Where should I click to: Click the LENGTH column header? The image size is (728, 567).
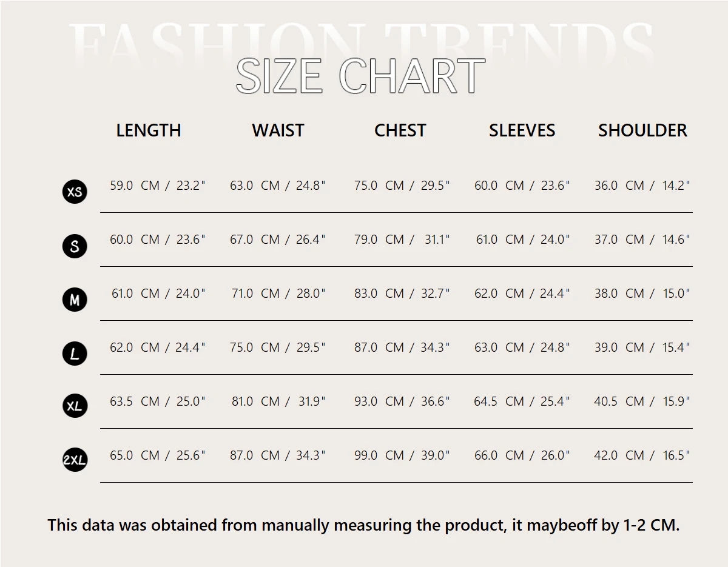point(149,130)
